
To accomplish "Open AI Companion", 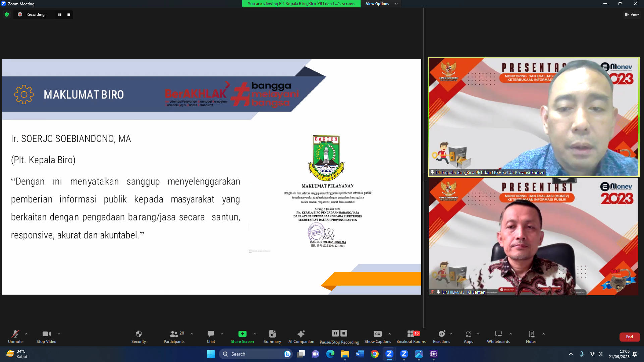I will [x=301, y=334].
